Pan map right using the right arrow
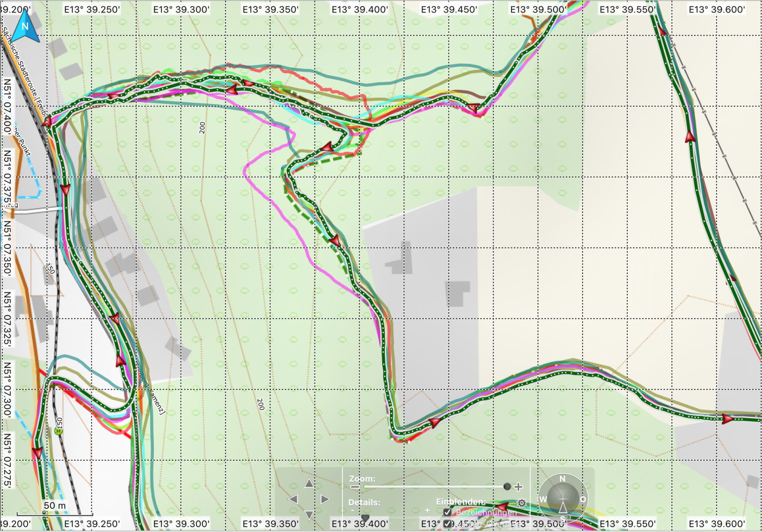 tap(325, 499)
